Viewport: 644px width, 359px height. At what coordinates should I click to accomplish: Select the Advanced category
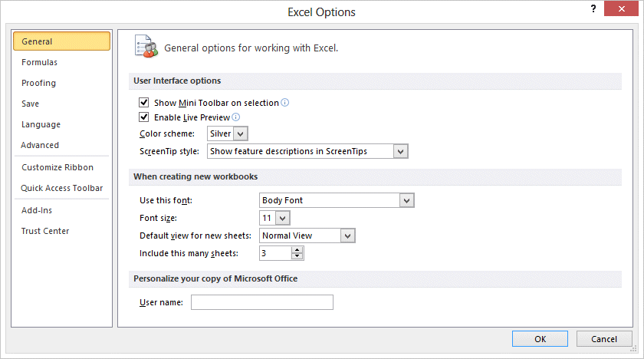[61, 145]
